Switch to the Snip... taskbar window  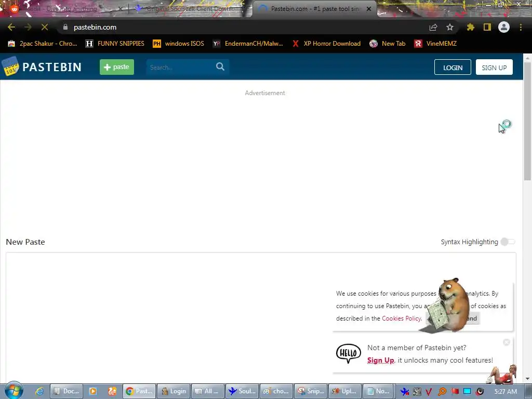(x=311, y=391)
